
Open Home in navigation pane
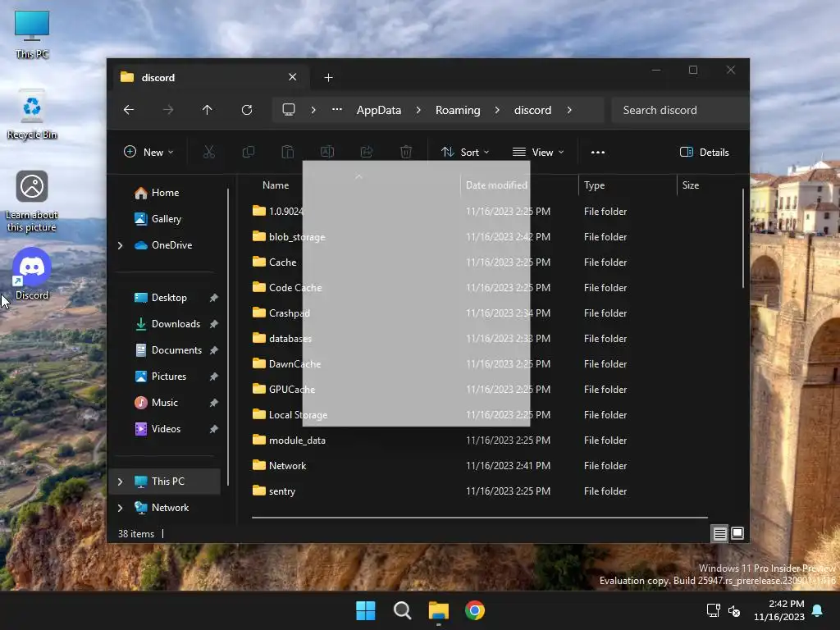pos(165,193)
